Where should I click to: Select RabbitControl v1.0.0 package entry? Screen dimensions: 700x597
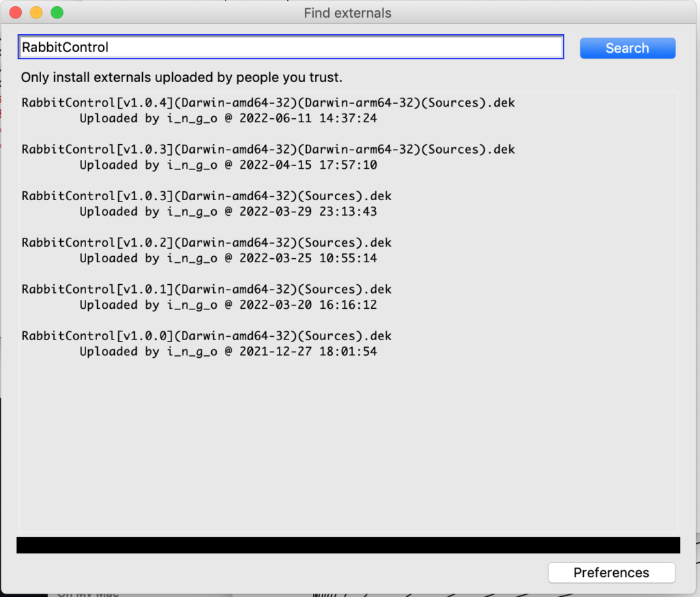[x=206, y=335]
